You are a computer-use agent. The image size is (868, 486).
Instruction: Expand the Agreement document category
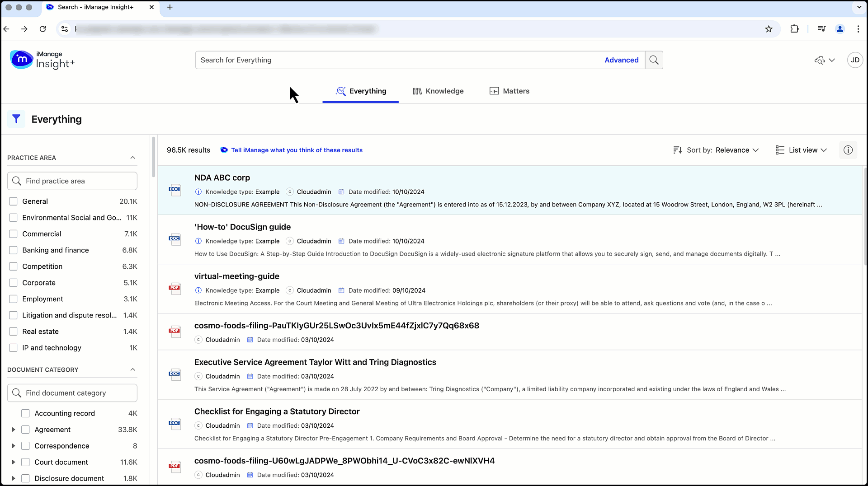point(13,430)
